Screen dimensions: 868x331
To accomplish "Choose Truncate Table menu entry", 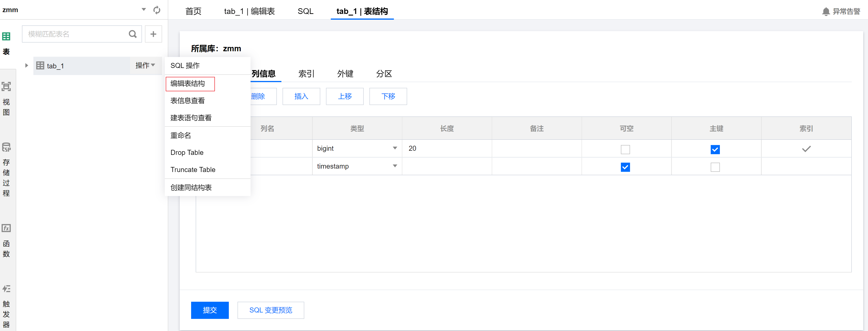I will [x=193, y=170].
